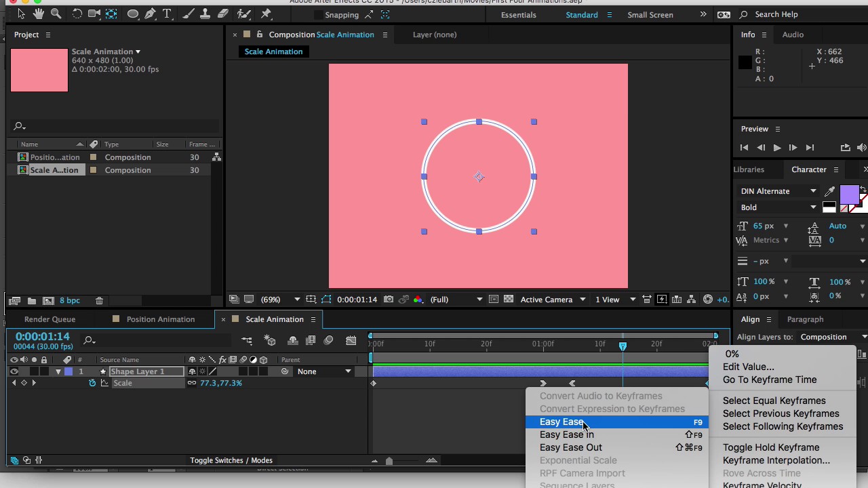Click Toggle Switches / Modes button

pos(231,460)
